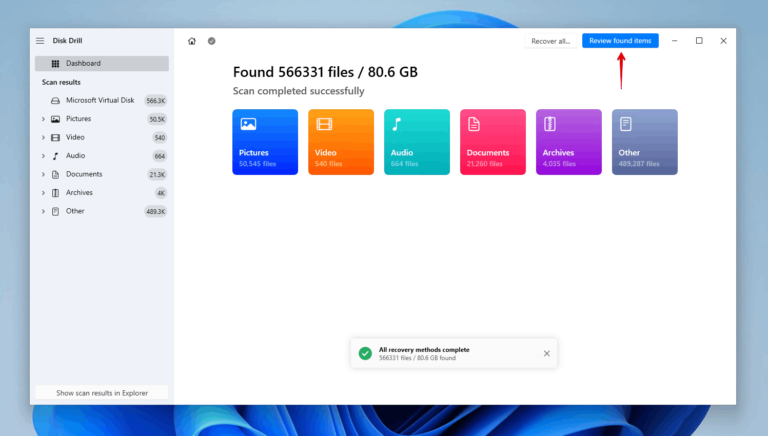This screenshot has height=436, width=768.
Task: Dismiss the recovery complete notification
Action: click(547, 353)
